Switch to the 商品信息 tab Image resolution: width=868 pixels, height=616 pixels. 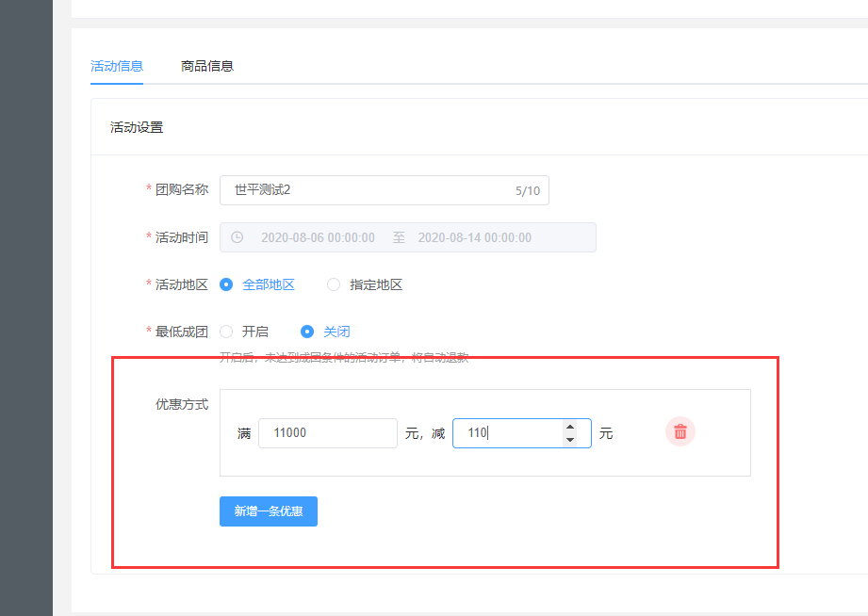point(207,66)
